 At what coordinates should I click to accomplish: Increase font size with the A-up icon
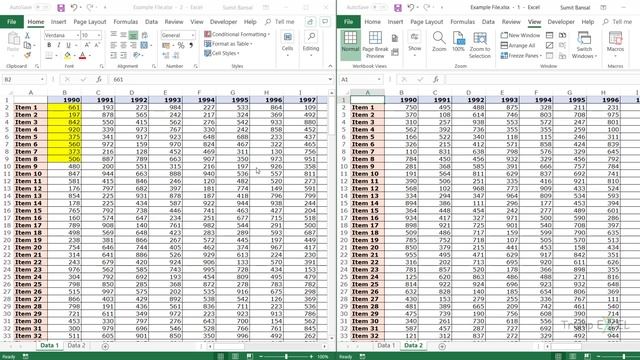tap(87, 45)
